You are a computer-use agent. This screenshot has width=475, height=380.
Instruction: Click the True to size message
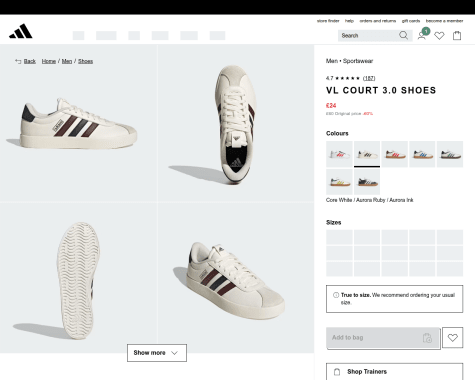pos(394,299)
